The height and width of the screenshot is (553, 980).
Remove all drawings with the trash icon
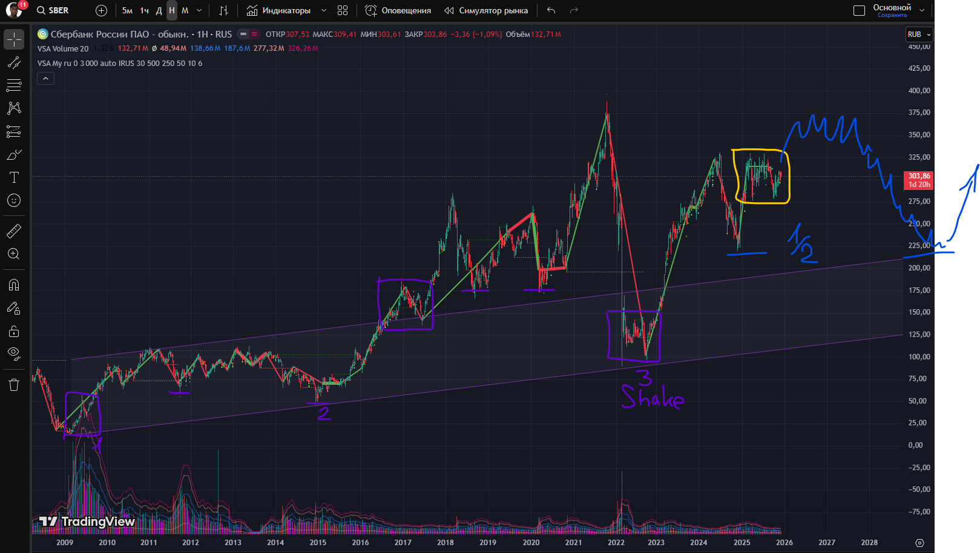(14, 384)
